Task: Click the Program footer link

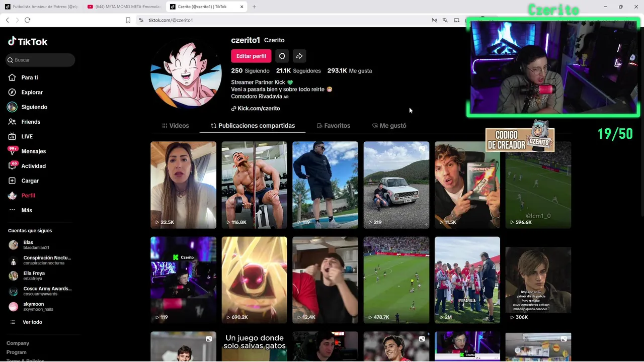Action: coord(17,352)
